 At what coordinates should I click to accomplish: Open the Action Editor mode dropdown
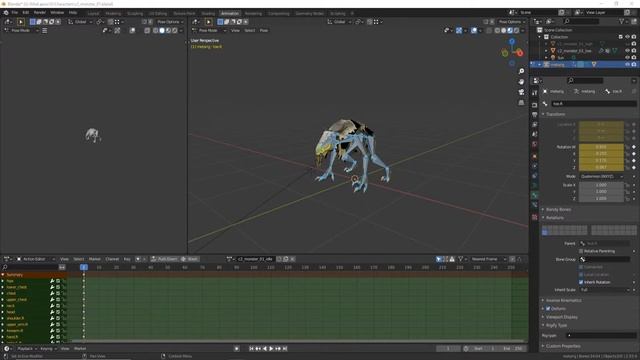pyautogui.click(x=35, y=259)
